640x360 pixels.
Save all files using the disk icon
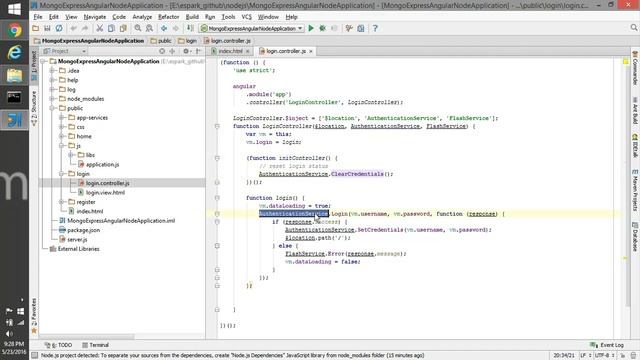tap(47, 29)
